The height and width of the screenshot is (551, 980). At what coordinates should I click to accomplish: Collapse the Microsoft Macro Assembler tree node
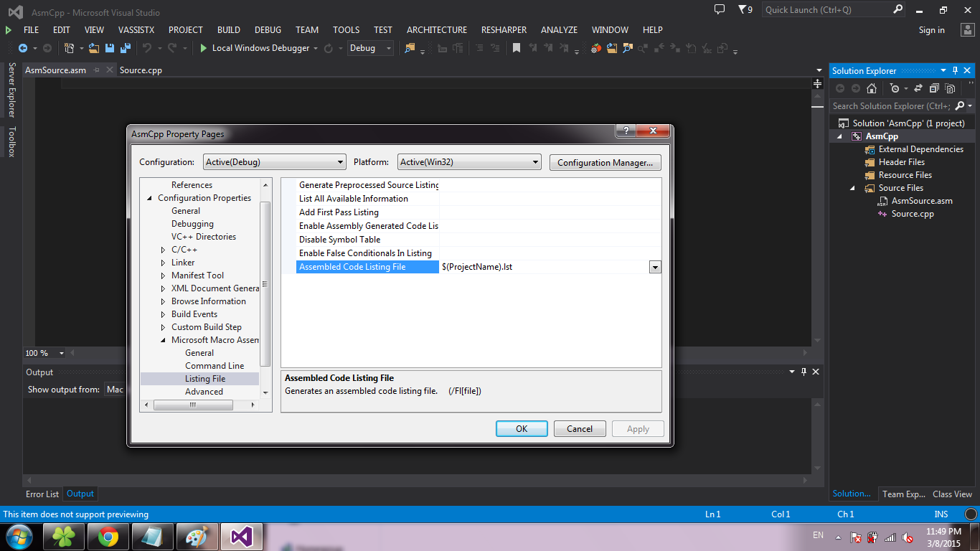click(164, 340)
